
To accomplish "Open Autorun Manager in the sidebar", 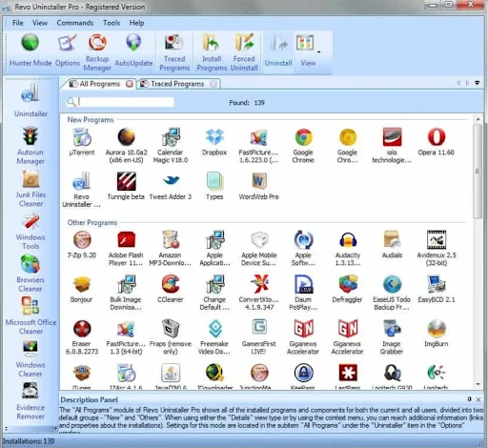I will pyautogui.click(x=30, y=146).
